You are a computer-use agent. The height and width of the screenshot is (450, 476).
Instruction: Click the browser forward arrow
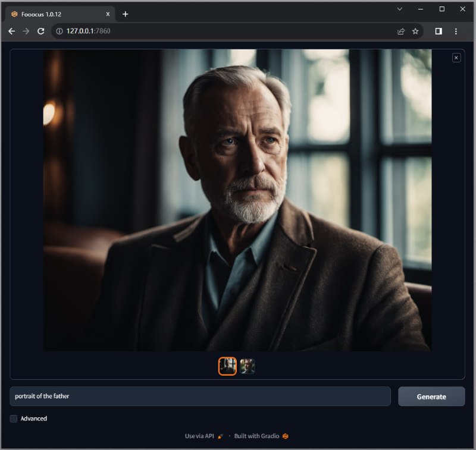coord(26,32)
